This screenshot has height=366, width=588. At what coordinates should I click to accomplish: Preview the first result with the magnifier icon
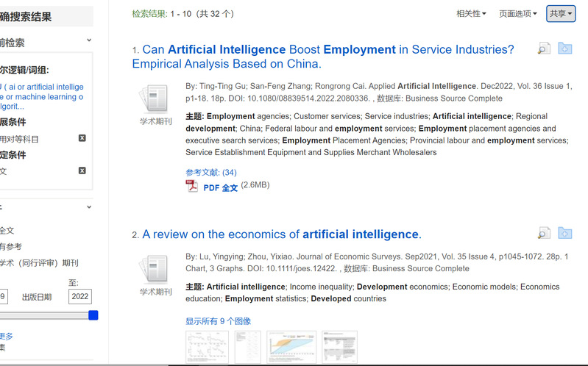click(x=544, y=49)
